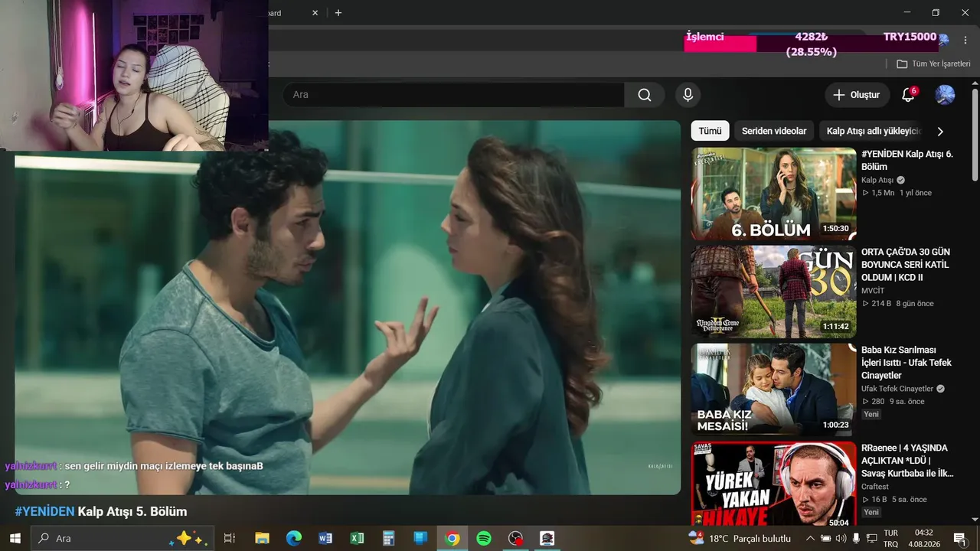
Task: Visit the MVCİT channel link
Action: click(873, 290)
